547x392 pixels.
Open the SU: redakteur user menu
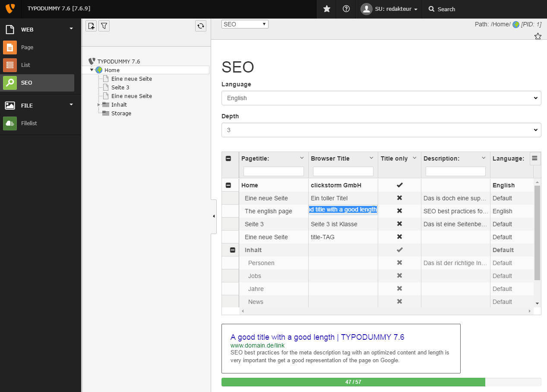388,9
